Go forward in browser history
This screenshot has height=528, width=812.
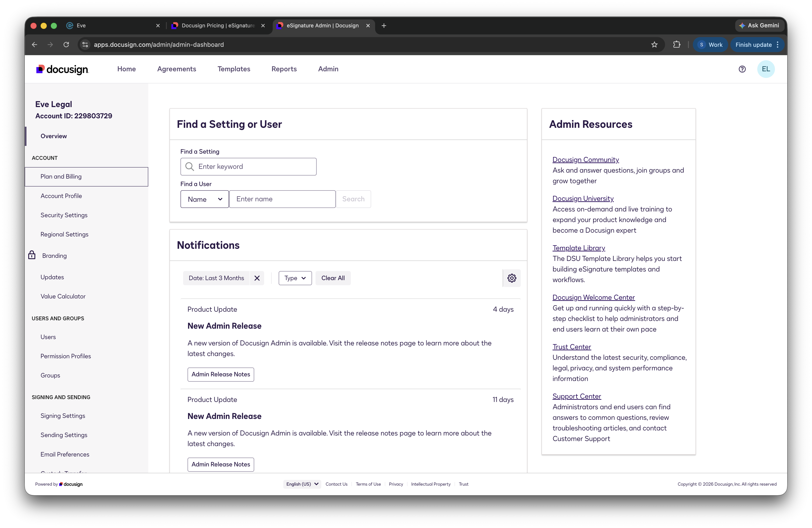50,45
